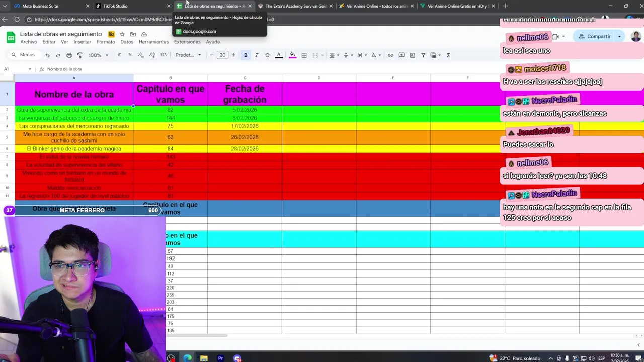Open File Explorer from the taskbar
This screenshot has width=644, height=362.
click(204, 358)
